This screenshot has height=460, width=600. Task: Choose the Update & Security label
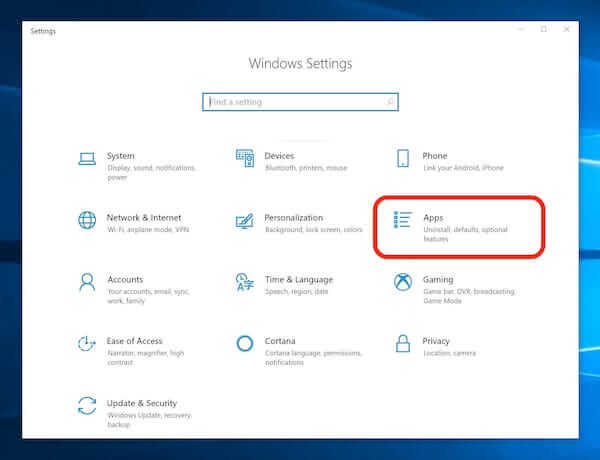click(x=142, y=403)
